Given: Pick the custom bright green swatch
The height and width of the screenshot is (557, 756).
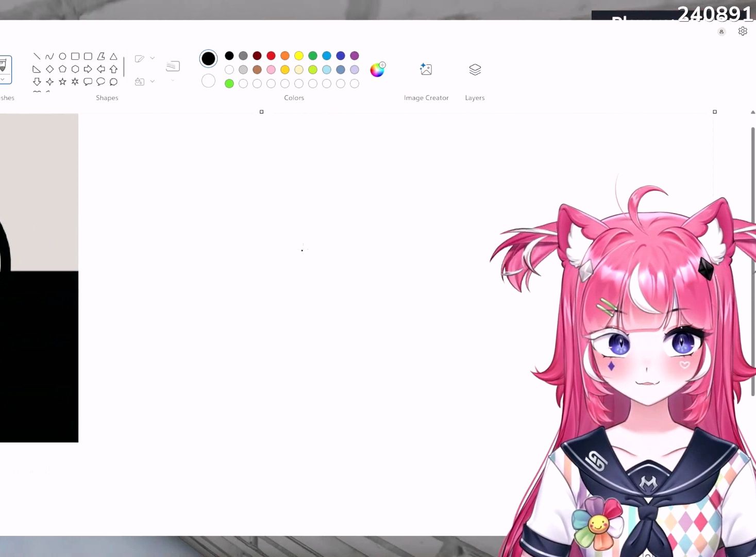Looking at the screenshot, I should tap(229, 84).
